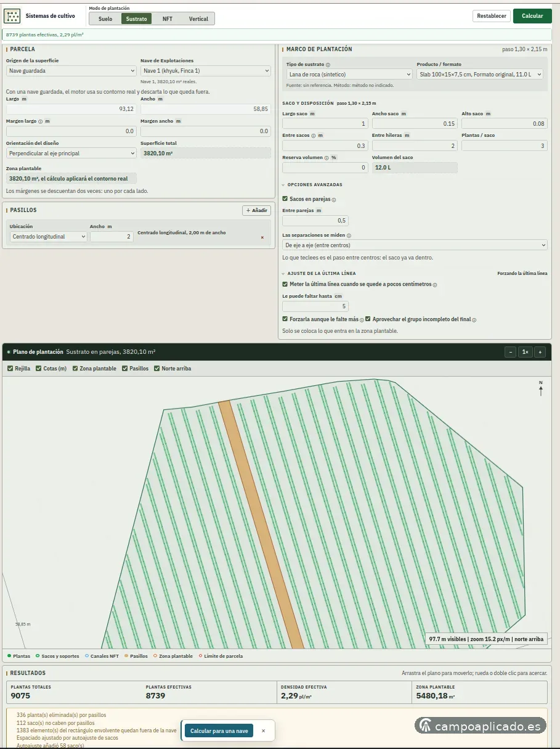
Task: Click the info icon for Las separaciones se miden
Action: point(349,235)
